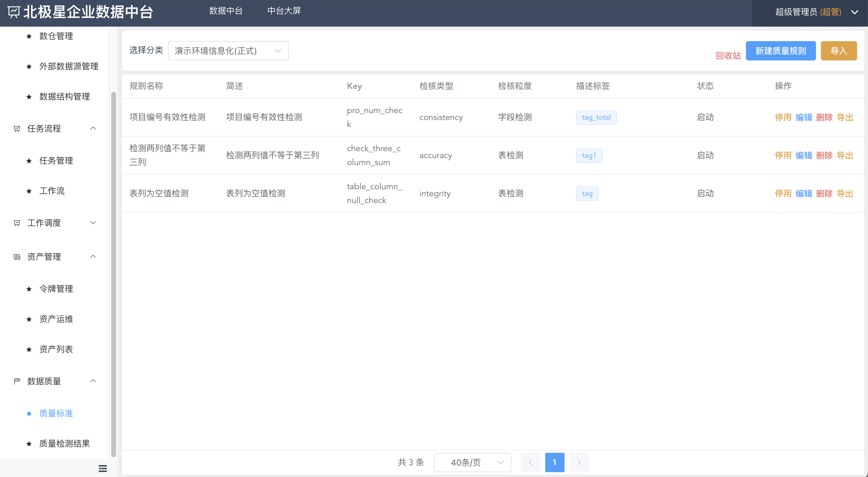Collapse the 任务流程 section chevron
This screenshot has width=868, height=477.
click(93, 128)
